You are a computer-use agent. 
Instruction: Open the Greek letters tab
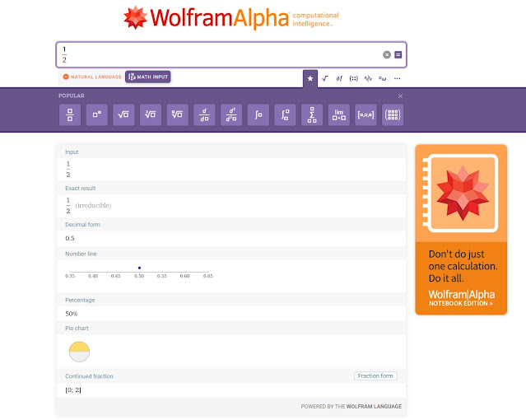(383, 78)
